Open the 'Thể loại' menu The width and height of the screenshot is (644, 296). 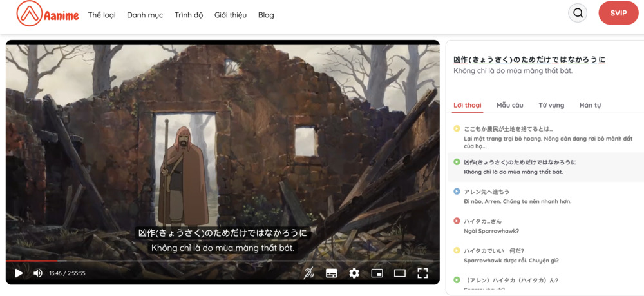pyautogui.click(x=102, y=15)
